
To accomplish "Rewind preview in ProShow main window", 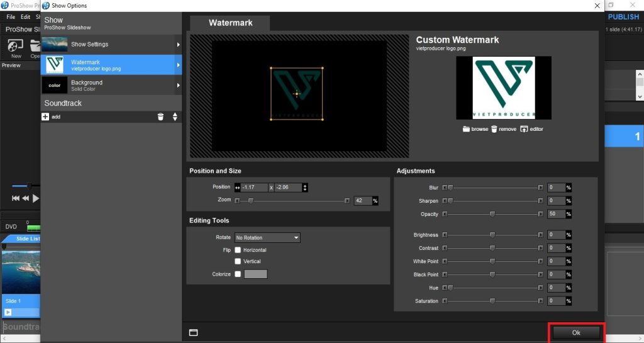I will click(25, 198).
